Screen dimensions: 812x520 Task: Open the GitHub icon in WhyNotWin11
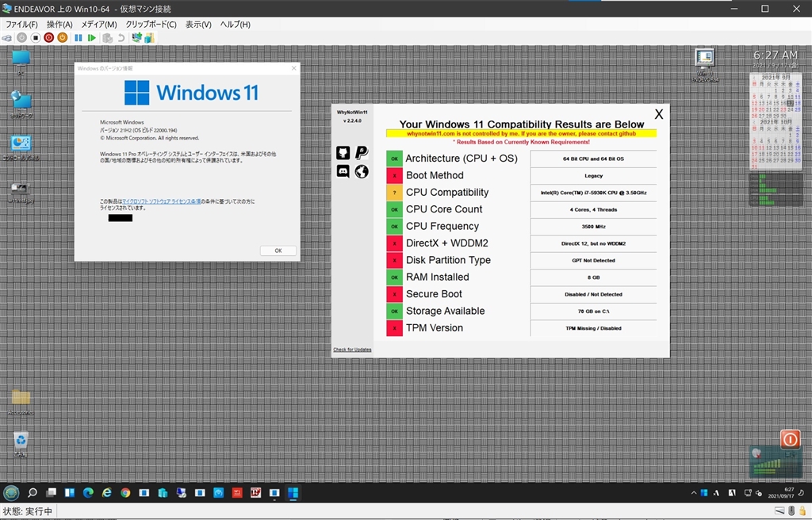(x=343, y=153)
